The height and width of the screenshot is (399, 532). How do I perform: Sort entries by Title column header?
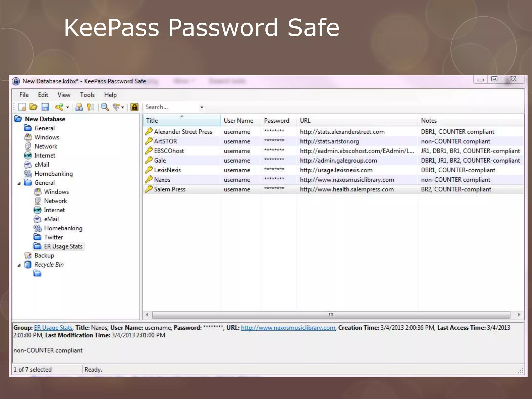[182, 121]
